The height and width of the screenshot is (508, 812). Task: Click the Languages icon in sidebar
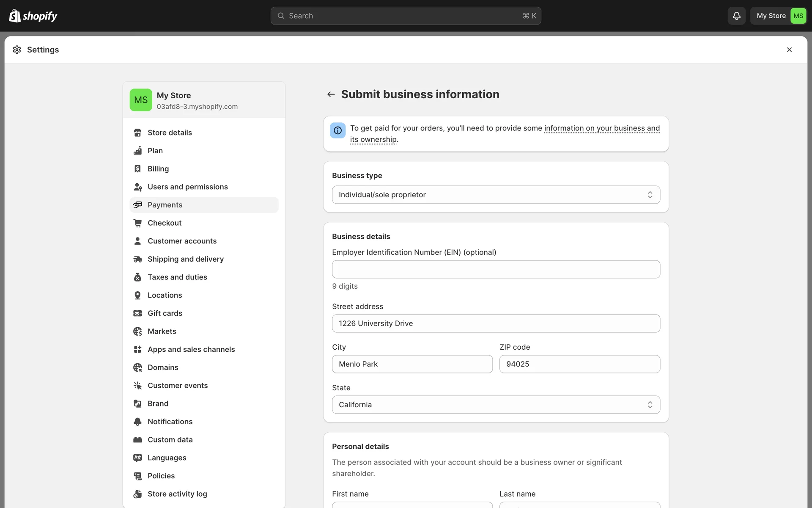coord(137,458)
